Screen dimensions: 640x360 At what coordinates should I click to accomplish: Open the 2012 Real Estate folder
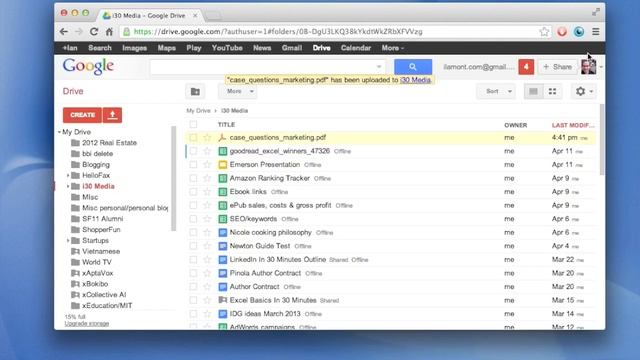(109, 143)
